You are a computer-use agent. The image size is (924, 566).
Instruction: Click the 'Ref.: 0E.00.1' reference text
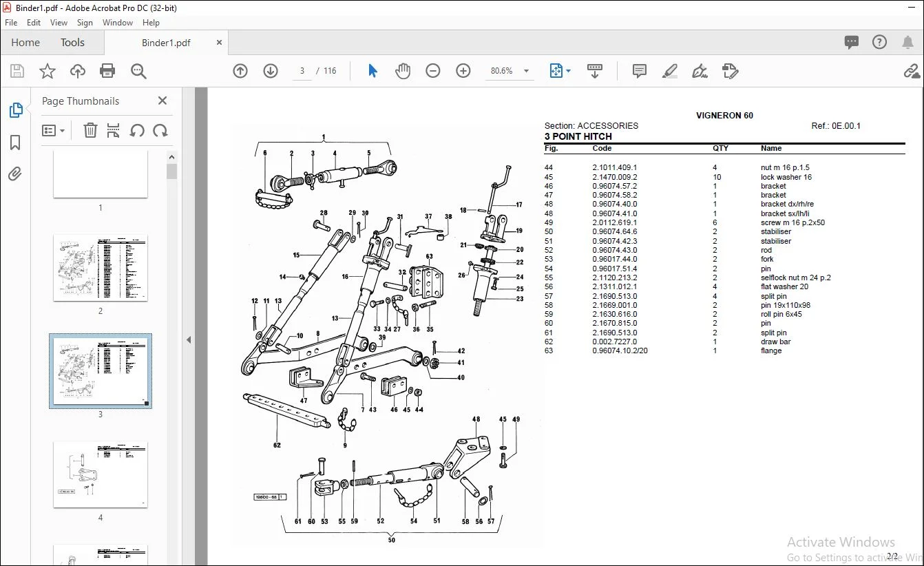coord(836,126)
